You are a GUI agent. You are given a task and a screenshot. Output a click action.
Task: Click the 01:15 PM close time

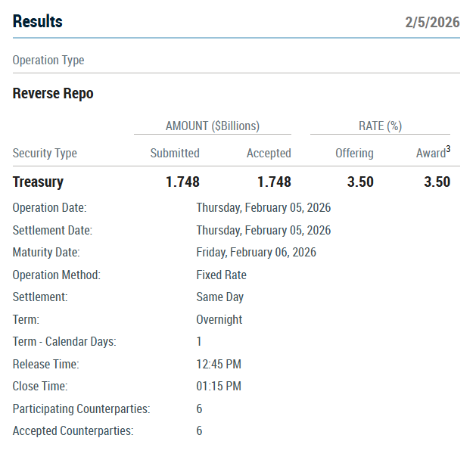coord(219,387)
